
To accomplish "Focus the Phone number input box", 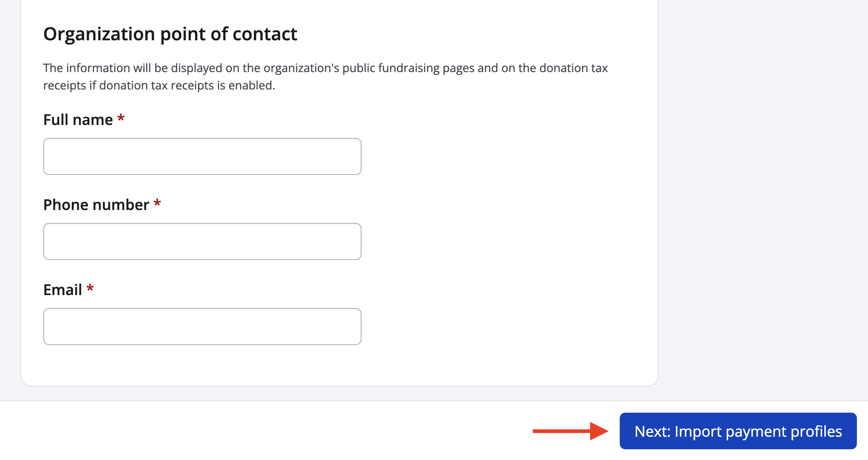I will pos(202,241).
